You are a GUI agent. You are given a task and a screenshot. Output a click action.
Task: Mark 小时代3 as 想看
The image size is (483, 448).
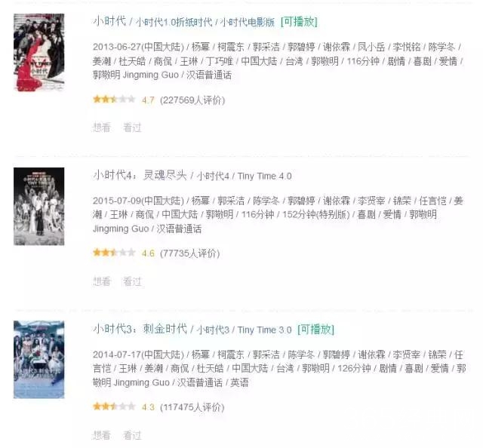(x=101, y=434)
